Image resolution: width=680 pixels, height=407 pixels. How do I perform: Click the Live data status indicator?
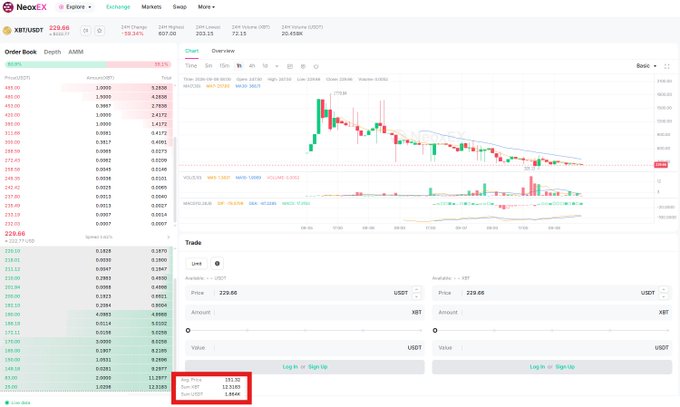(18, 403)
